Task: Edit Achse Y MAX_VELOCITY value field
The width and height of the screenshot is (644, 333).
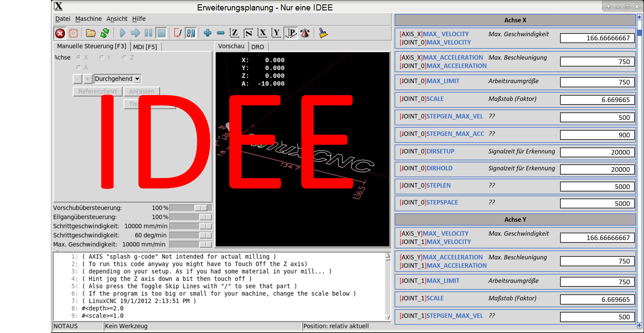Action: coord(597,238)
